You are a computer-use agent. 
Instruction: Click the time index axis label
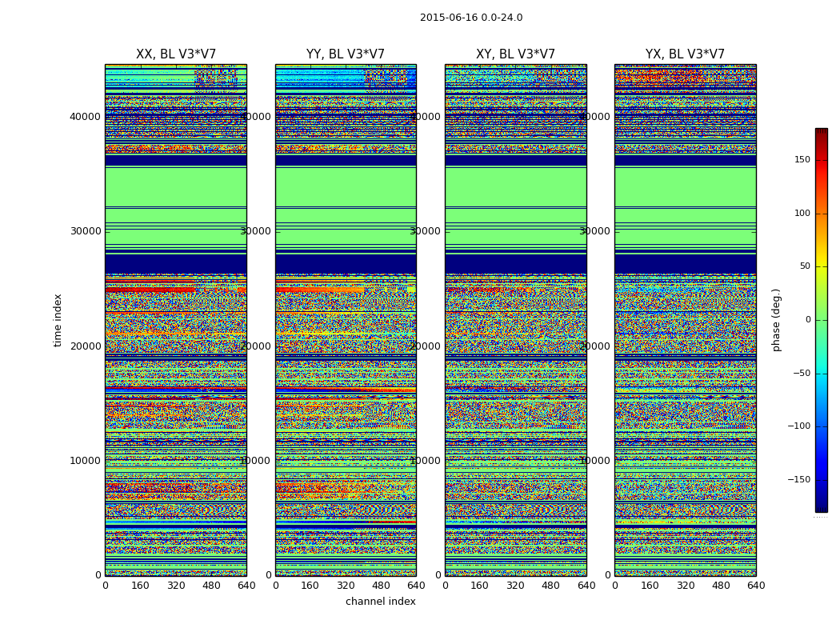coord(58,320)
